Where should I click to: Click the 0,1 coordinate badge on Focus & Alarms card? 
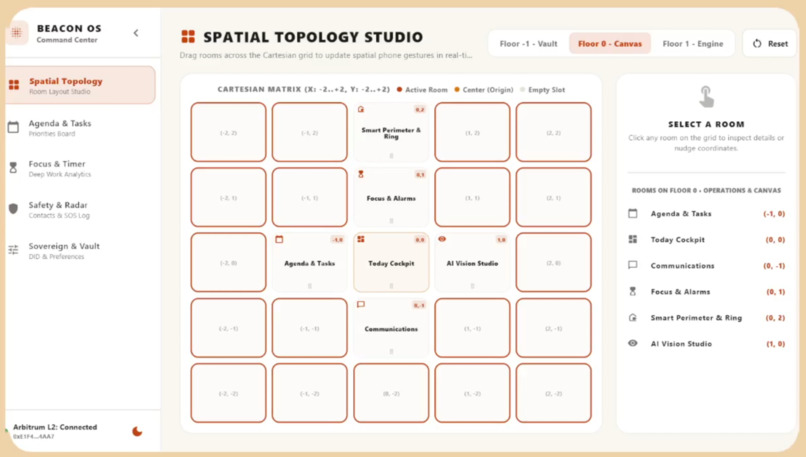tap(420, 175)
